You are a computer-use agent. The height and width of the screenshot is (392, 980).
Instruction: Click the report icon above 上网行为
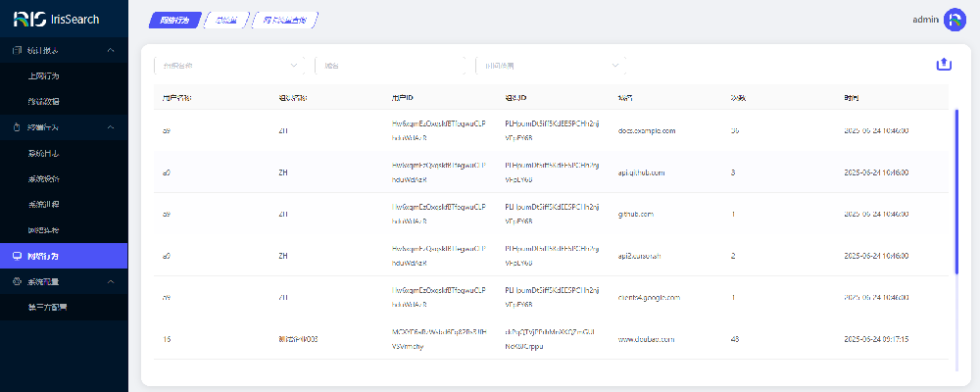tap(17, 50)
